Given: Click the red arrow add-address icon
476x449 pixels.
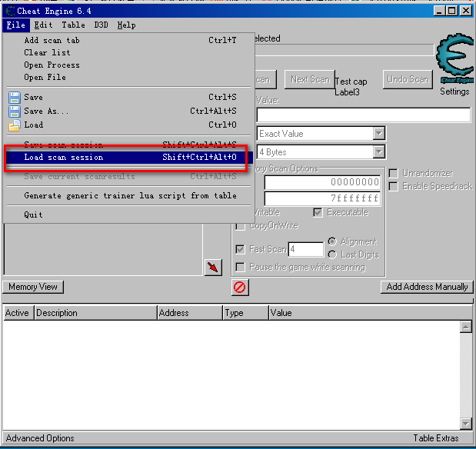Looking at the screenshot, I should 213,267.
